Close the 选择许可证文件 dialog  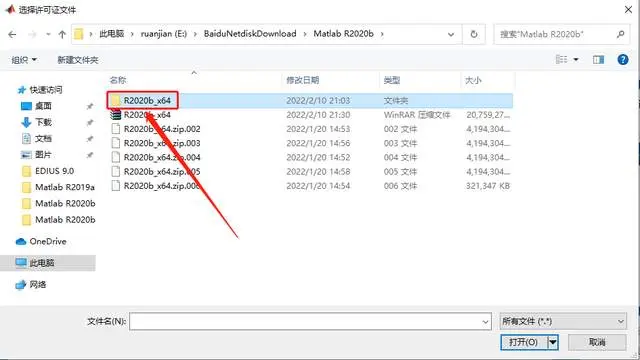tap(629, 9)
